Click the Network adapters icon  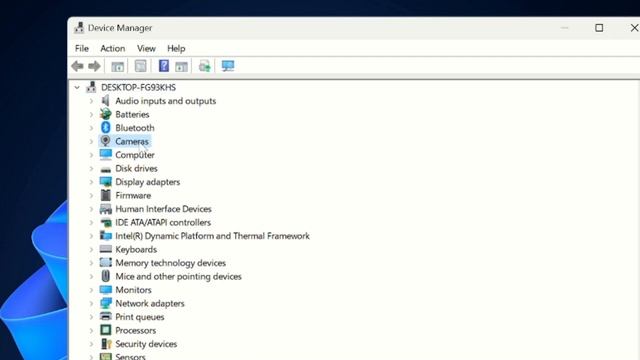(105, 303)
